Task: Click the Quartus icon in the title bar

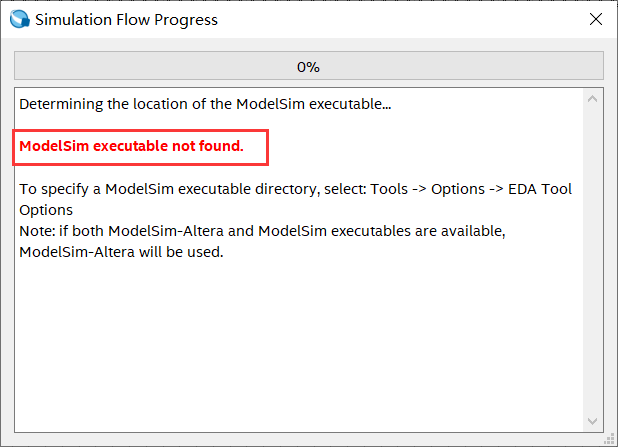Action: click(x=20, y=19)
